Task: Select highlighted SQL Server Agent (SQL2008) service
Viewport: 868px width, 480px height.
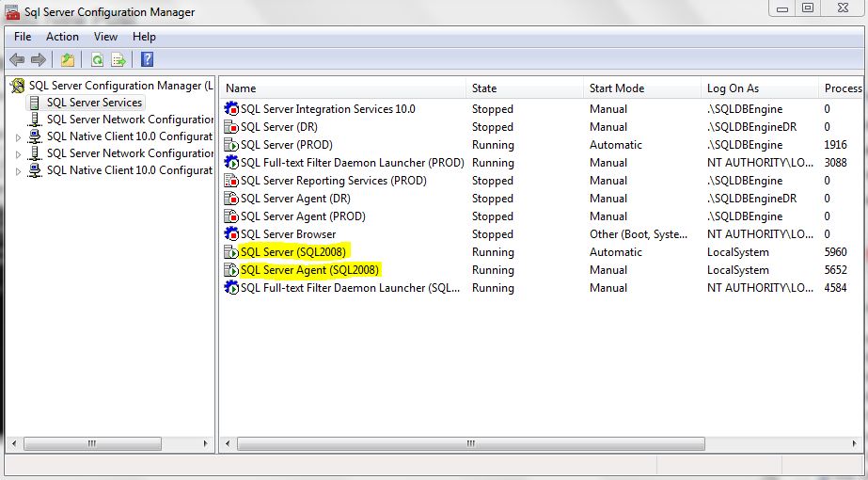Action: (309, 270)
